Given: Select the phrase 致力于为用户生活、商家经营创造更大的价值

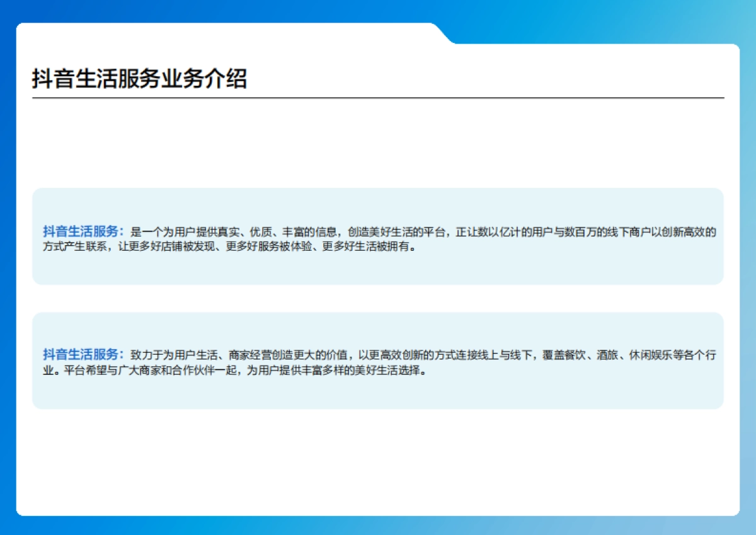Looking at the screenshot, I should [x=238, y=355].
